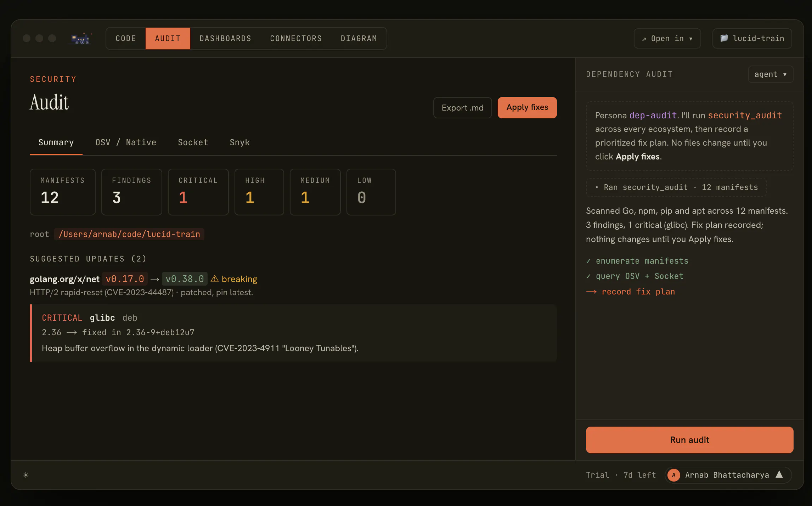This screenshot has height=506, width=812.
Task: Click the FINDINGS 3 stat card
Action: 132,192
